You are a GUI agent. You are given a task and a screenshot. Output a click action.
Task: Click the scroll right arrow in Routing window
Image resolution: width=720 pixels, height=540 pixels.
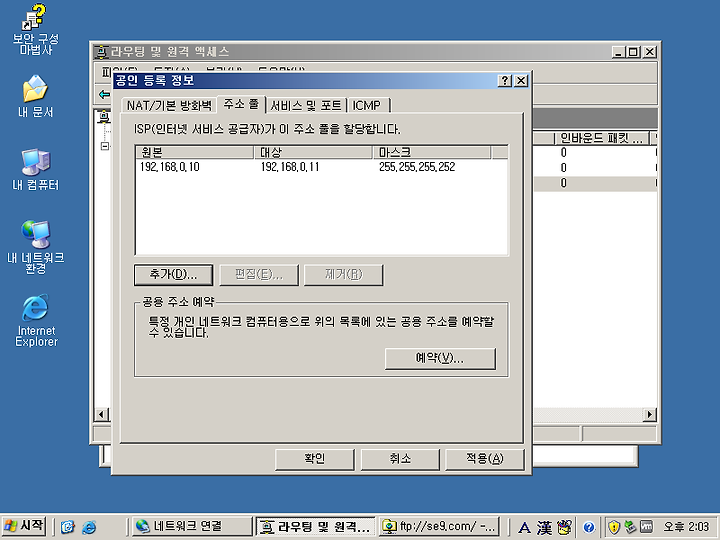coord(649,415)
